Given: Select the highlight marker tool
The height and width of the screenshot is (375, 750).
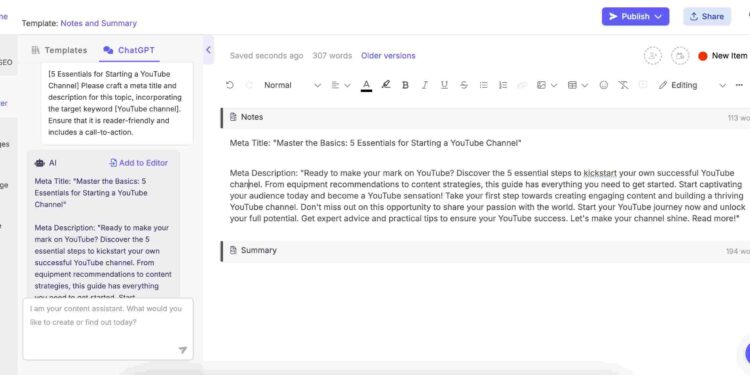Looking at the screenshot, I should [386, 85].
